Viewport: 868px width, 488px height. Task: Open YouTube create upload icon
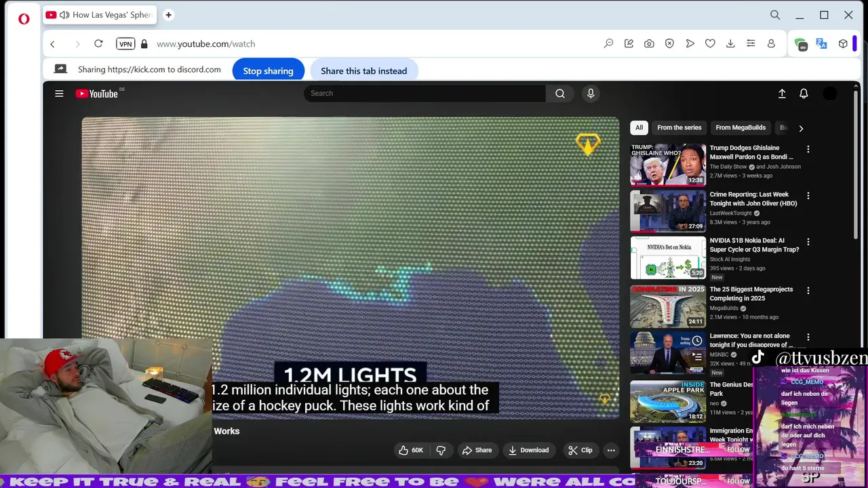[782, 94]
